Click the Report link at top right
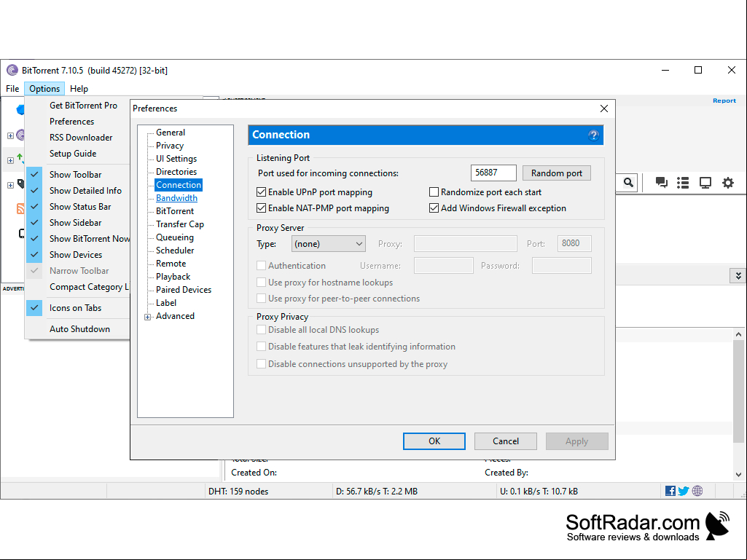 coord(724,100)
